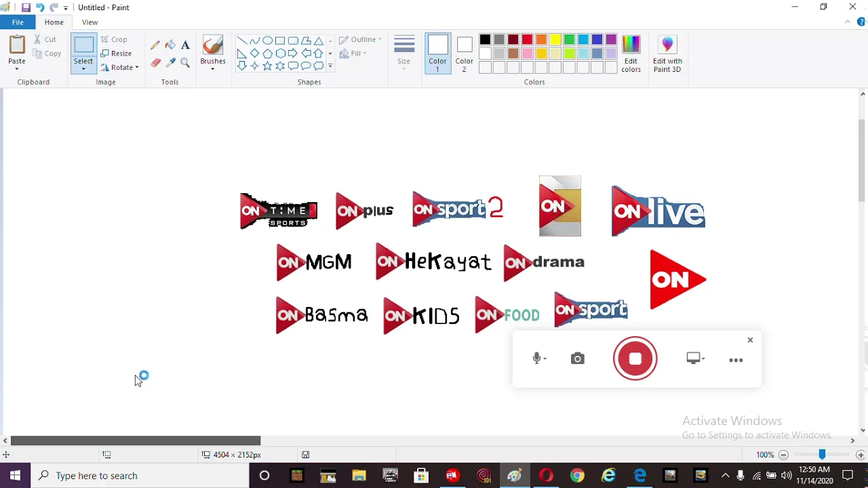Open the File menu

pos(18,22)
